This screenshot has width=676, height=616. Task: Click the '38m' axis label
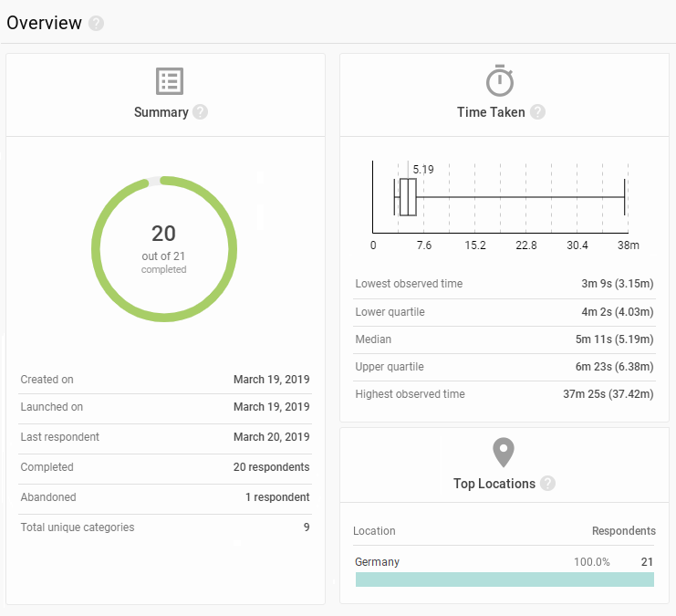[629, 245]
